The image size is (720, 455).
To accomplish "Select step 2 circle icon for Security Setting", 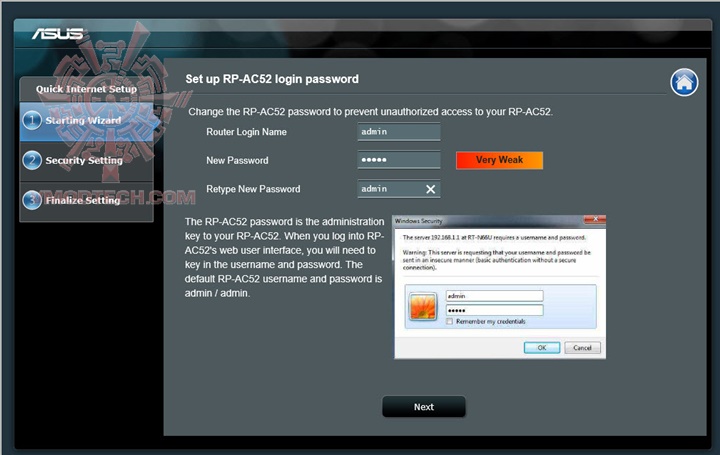I will point(32,161).
